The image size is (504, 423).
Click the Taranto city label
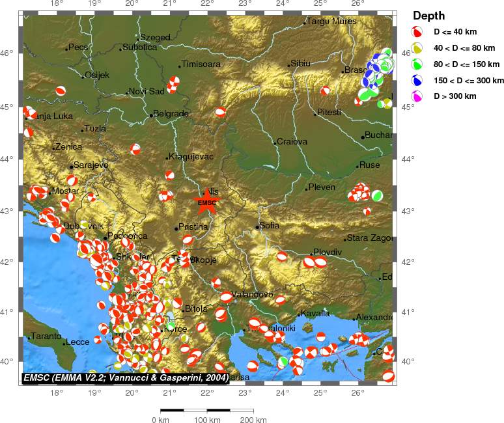point(46,336)
